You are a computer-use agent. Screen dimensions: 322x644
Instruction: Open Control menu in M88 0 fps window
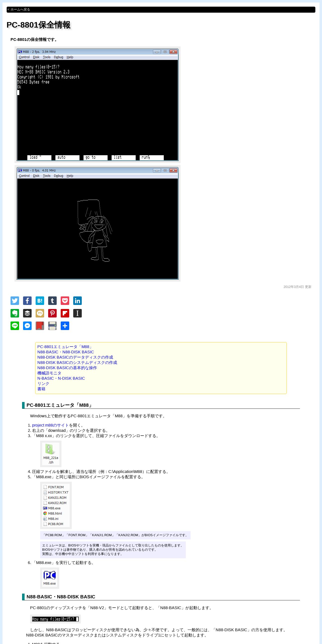[x=24, y=176]
